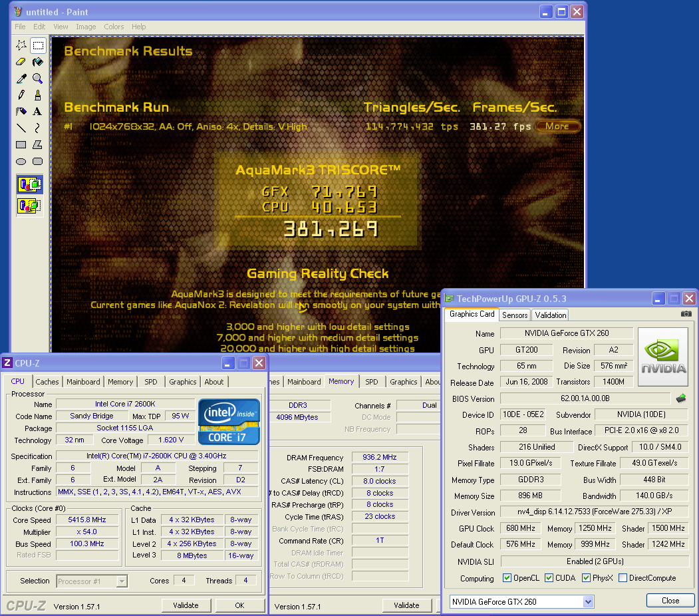Select the Free-Form Select tool in Paint
This screenshot has width=699, height=616.
point(21,45)
